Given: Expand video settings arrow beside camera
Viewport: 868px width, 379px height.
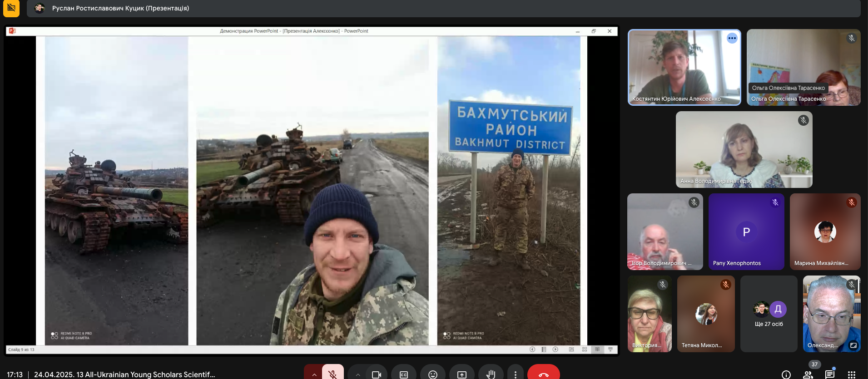Looking at the screenshot, I should click(358, 374).
